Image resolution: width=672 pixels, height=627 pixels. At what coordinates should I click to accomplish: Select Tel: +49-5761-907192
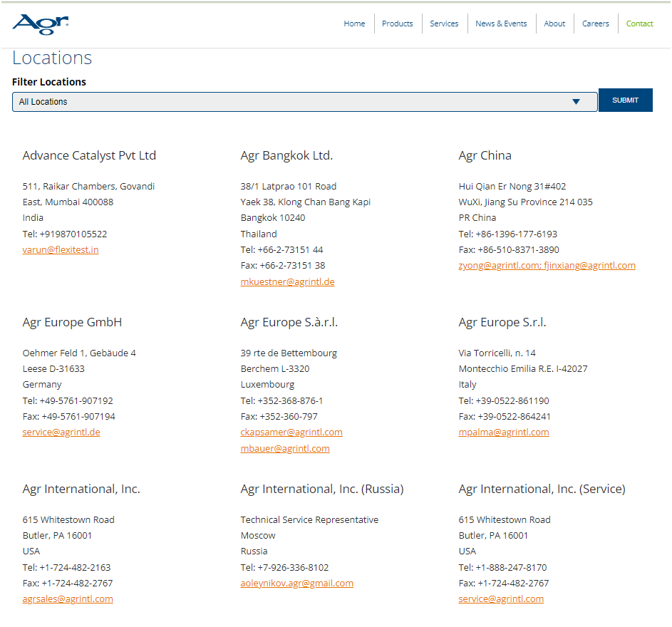pyautogui.click(x=68, y=400)
